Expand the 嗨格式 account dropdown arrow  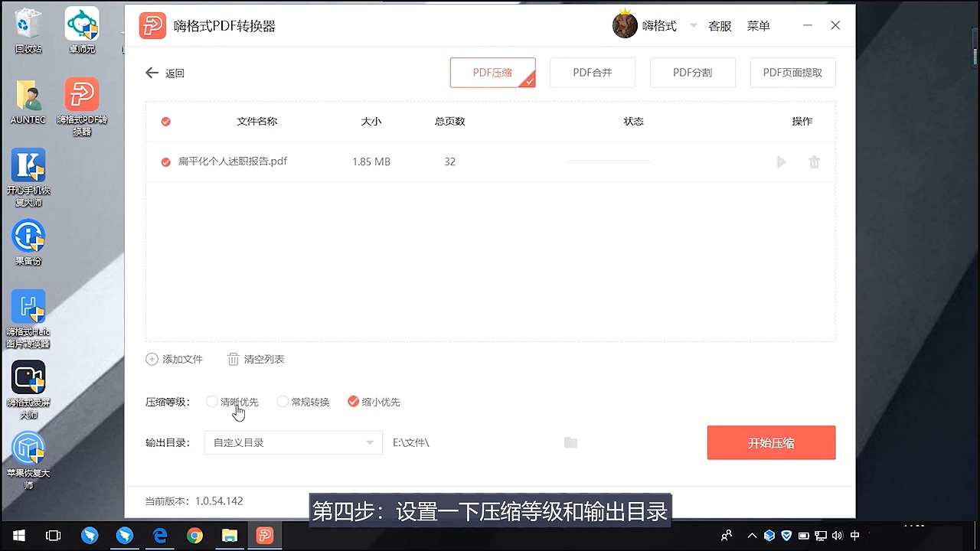692,25
